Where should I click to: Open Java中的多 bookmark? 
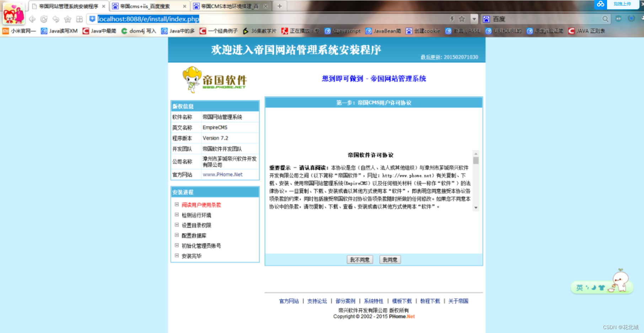(x=178, y=31)
